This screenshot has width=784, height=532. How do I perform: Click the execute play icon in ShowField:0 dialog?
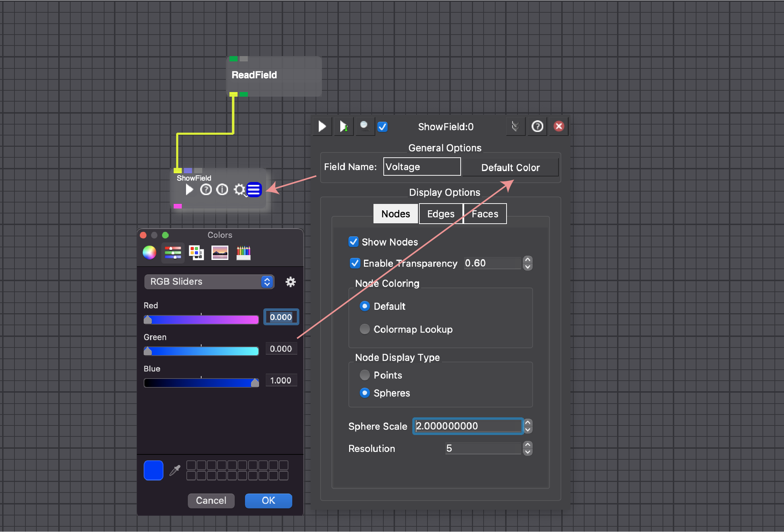tap(322, 126)
